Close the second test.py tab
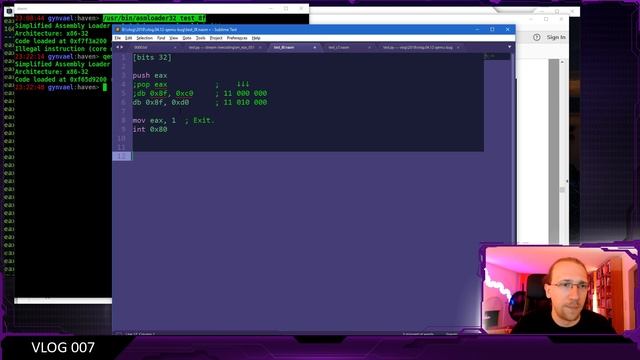The height and width of the screenshot is (360, 640). 260,48
